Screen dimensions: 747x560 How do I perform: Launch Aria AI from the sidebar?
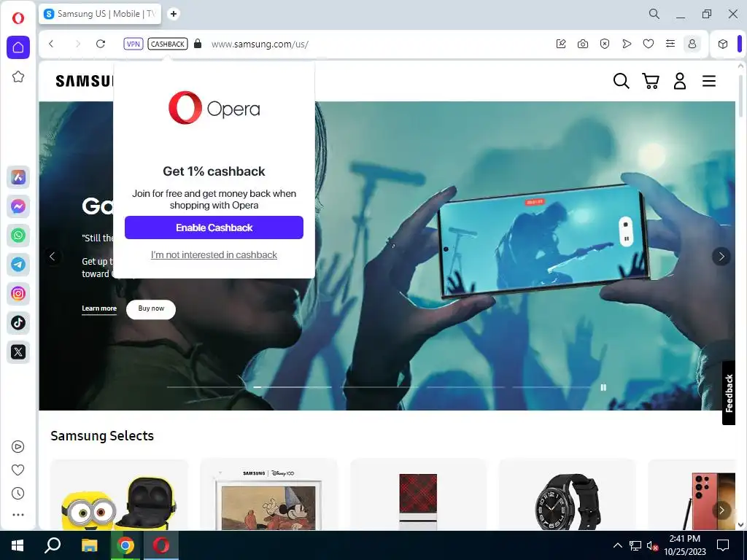(x=18, y=177)
